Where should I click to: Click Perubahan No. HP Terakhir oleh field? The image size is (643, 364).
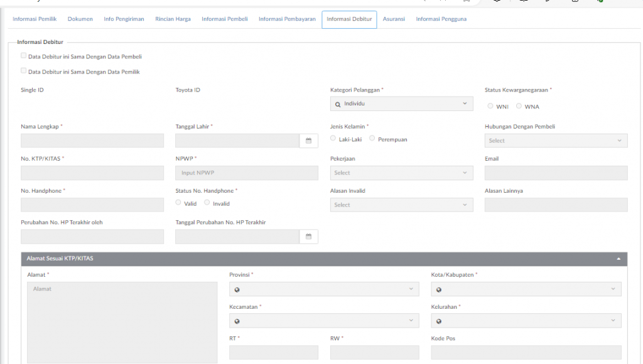(92, 237)
